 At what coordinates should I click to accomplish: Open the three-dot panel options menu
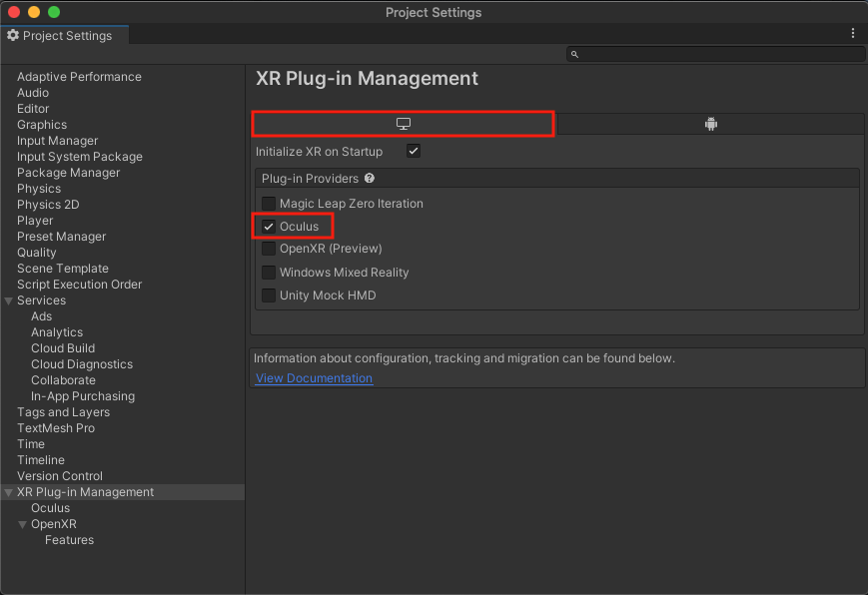point(852,34)
